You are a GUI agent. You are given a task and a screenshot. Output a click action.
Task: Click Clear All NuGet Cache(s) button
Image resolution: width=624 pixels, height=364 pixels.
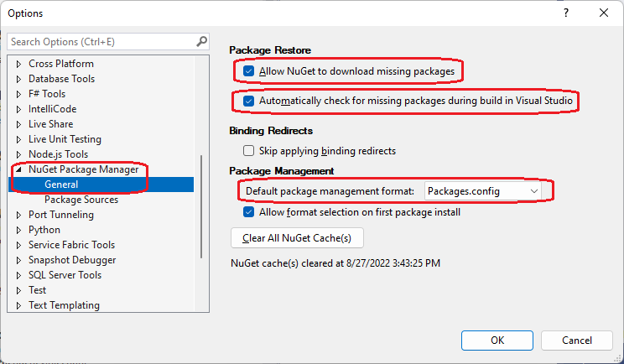[x=297, y=238]
